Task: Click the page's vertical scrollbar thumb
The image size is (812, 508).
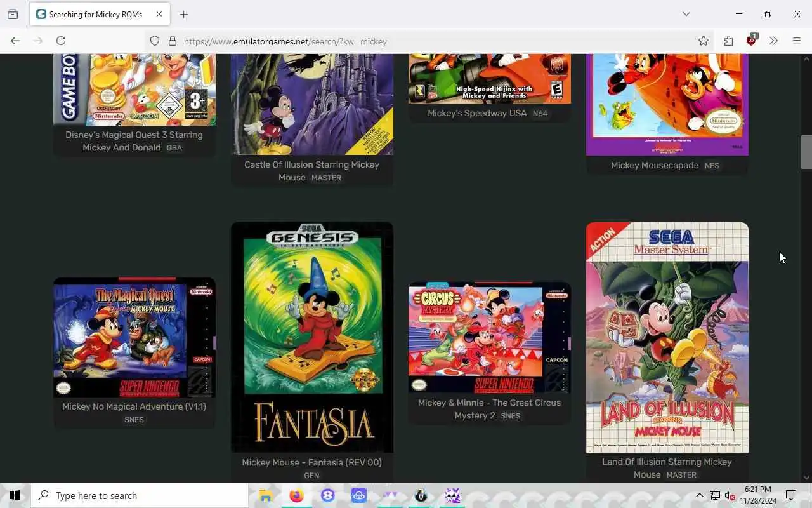Action: tap(806, 152)
